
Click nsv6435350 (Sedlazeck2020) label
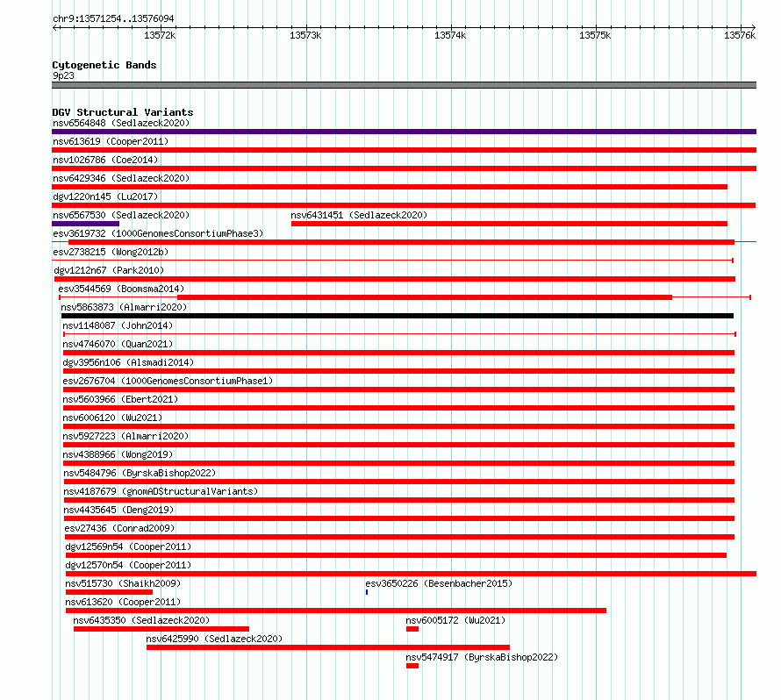(141, 620)
